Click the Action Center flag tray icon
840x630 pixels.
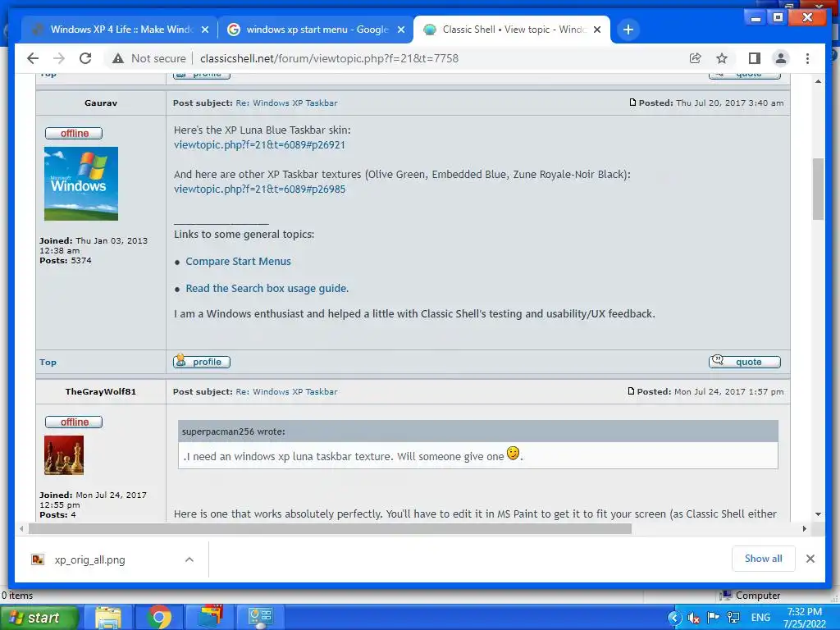[x=713, y=618]
